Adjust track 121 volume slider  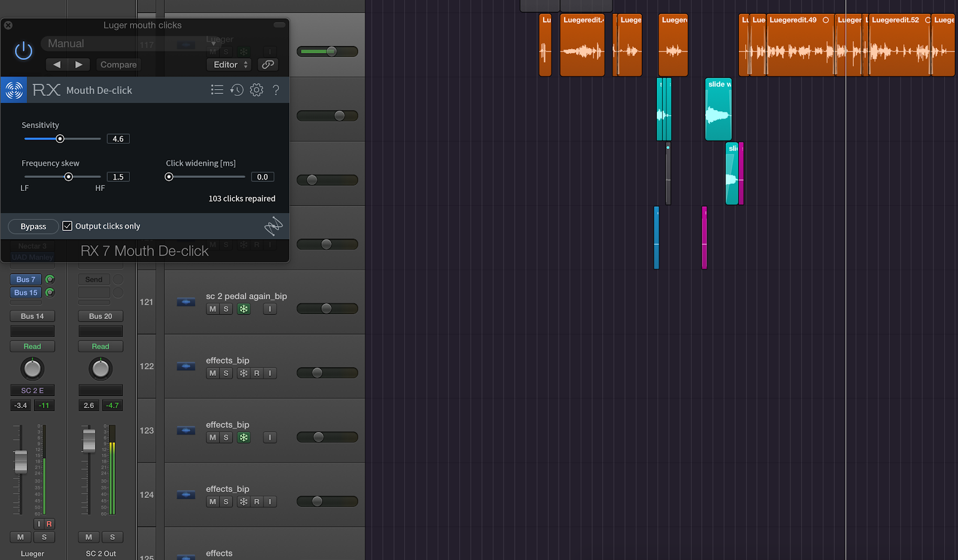[327, 309]
